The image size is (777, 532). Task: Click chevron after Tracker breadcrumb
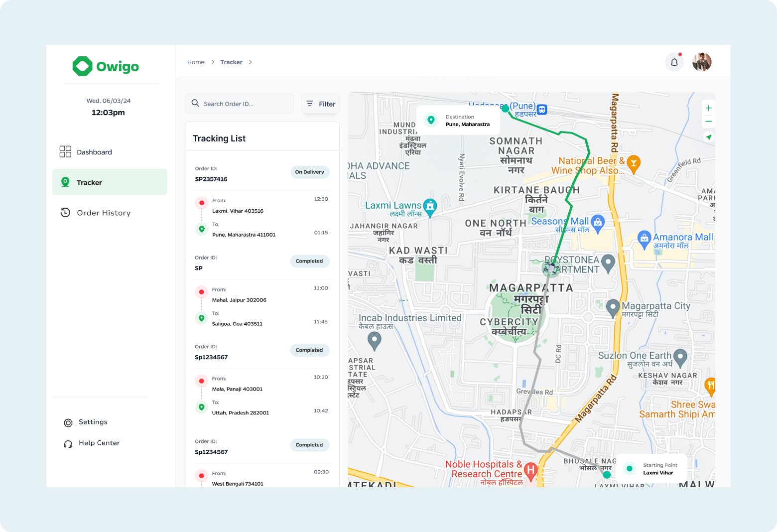(x=251, y=62)
